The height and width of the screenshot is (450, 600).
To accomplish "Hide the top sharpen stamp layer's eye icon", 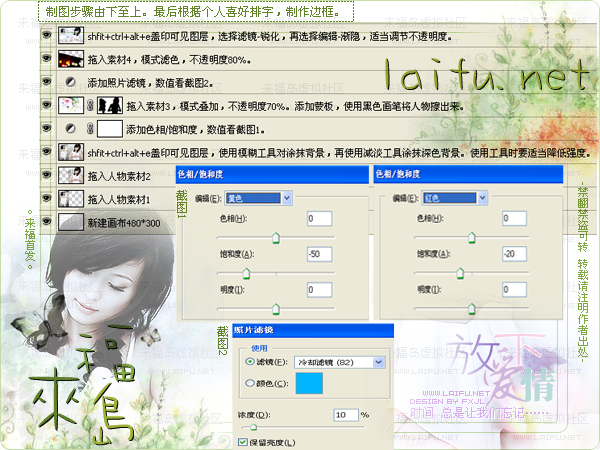I will point(47,35).
